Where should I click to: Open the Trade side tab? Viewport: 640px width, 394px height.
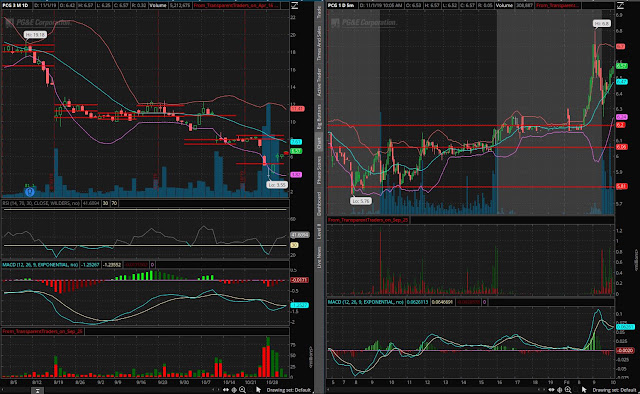pyautogui.click(x=319, y=12)
